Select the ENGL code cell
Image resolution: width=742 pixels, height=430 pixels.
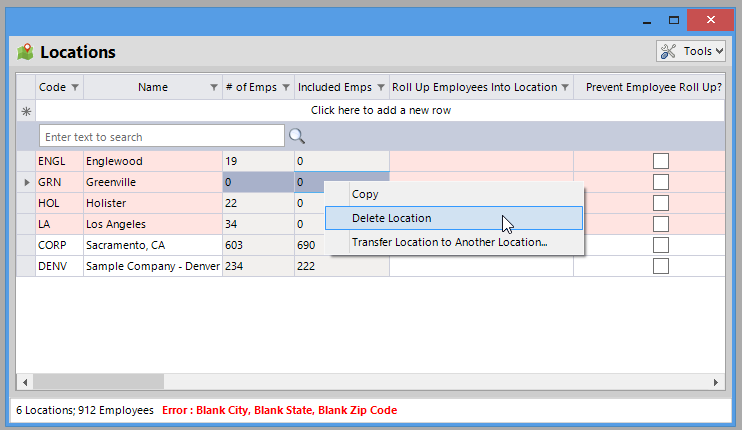pos(59,161)
